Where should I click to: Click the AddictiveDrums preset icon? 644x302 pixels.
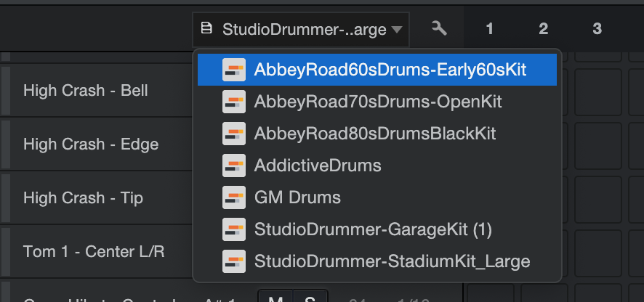(234, 166)
